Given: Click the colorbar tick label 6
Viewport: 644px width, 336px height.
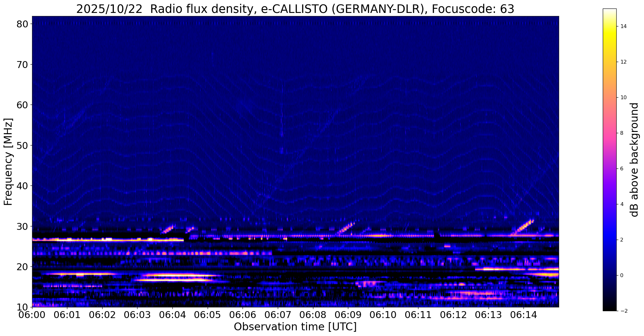Looking at the screenshot, I should tap(621, 169).
